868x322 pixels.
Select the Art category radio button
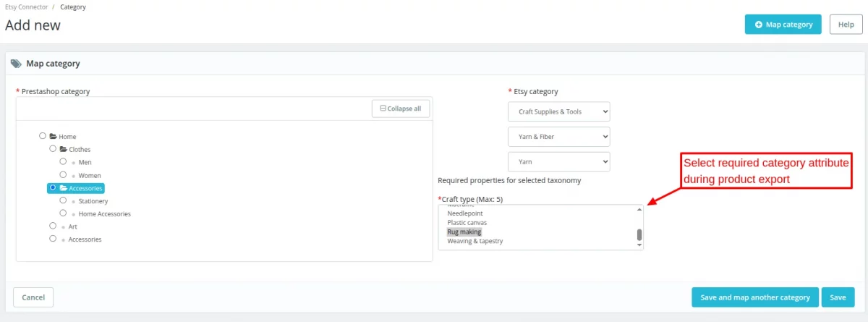[53, 226]
